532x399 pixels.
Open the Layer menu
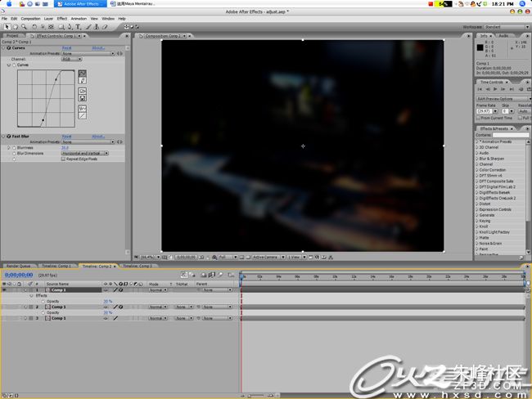point(48,19)
